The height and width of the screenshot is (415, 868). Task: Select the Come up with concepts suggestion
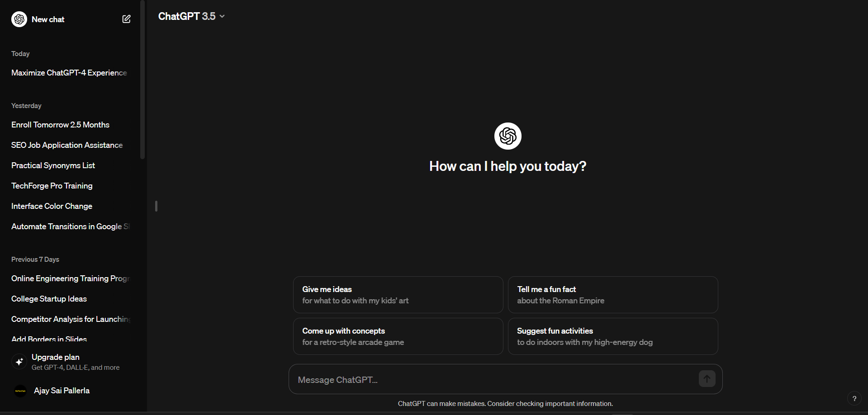click(398, 336)
